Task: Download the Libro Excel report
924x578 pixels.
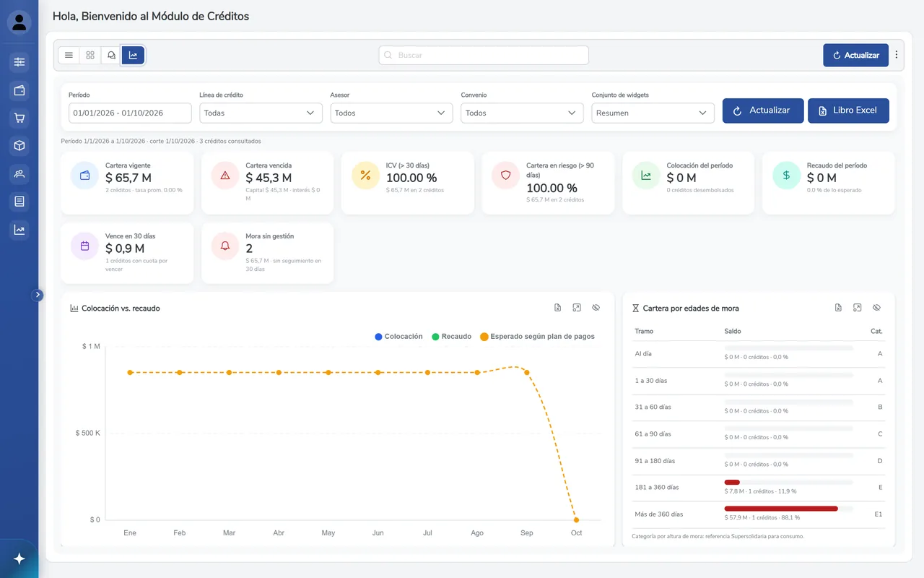Action: (848, 111)
